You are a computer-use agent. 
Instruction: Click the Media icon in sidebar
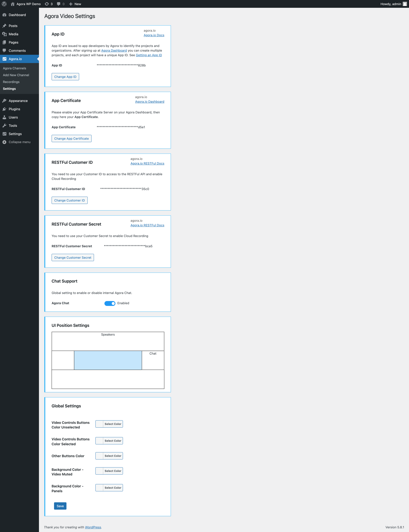[4, 34]
